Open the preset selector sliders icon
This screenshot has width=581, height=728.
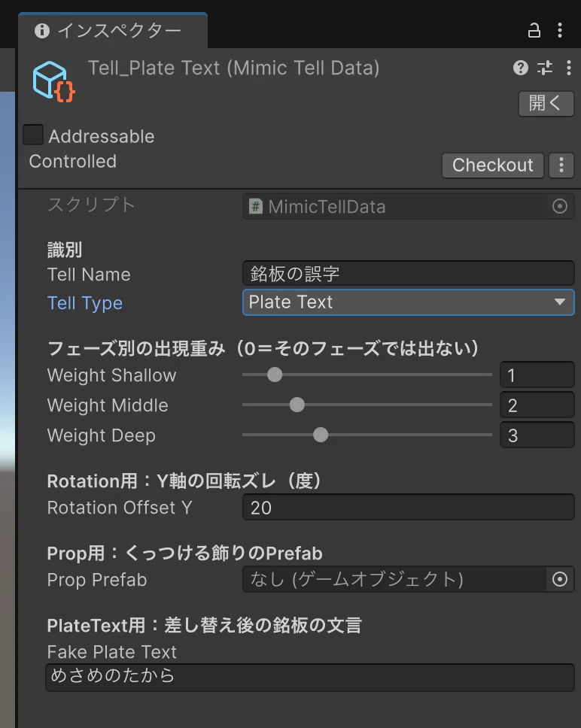tap(545, 68)
